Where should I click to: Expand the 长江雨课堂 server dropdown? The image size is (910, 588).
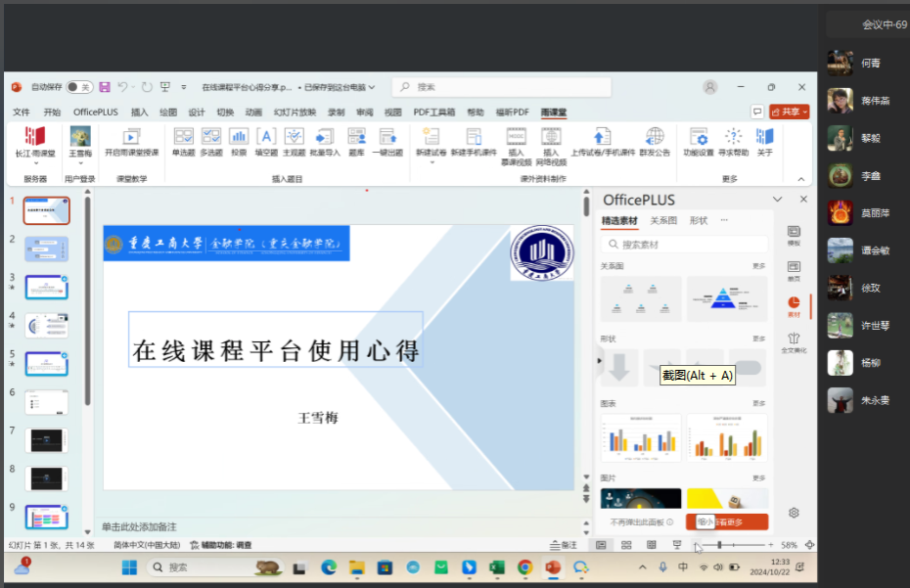point(35,163)
